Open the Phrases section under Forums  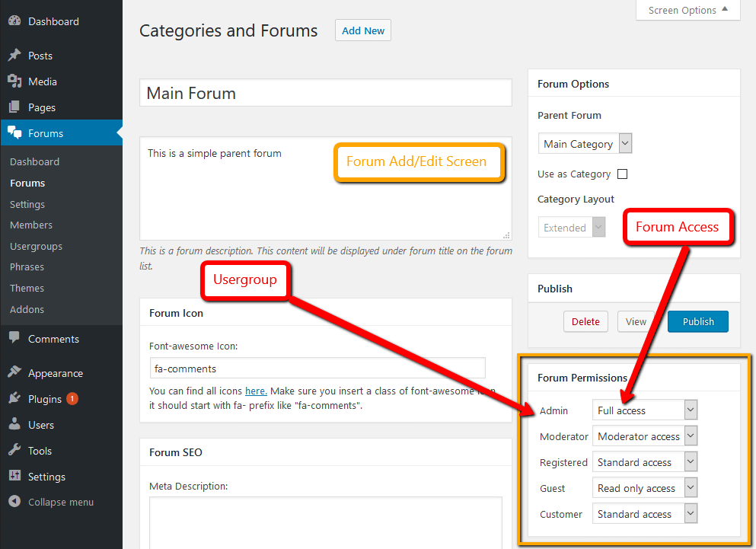(x=27, y=267)
